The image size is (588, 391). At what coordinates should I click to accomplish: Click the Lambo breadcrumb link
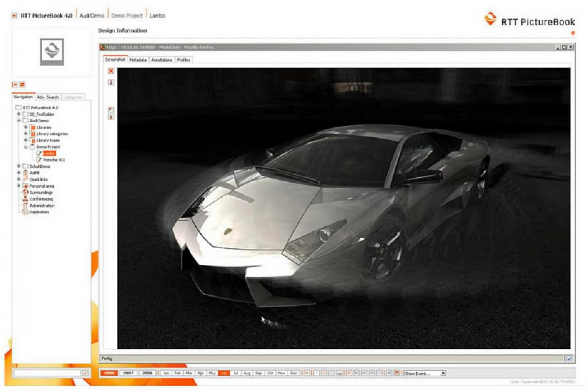point(158,16)
